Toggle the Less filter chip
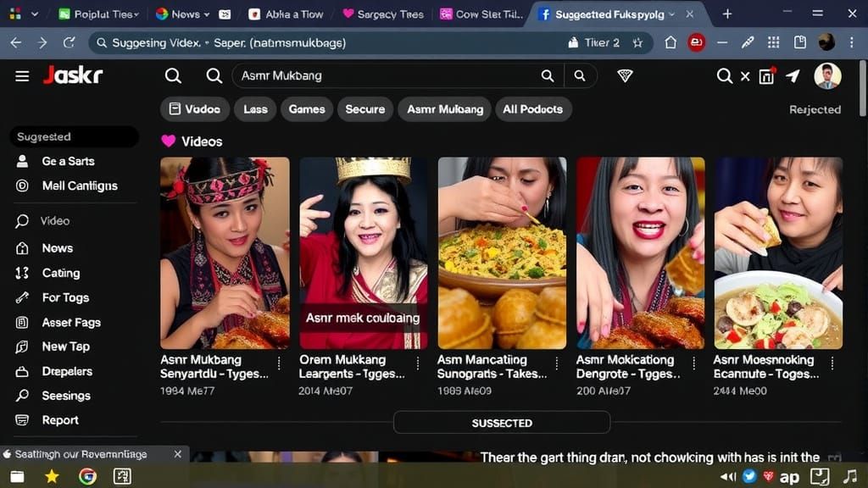This screenshot has height=488, width=868. [x=255, y=108]
